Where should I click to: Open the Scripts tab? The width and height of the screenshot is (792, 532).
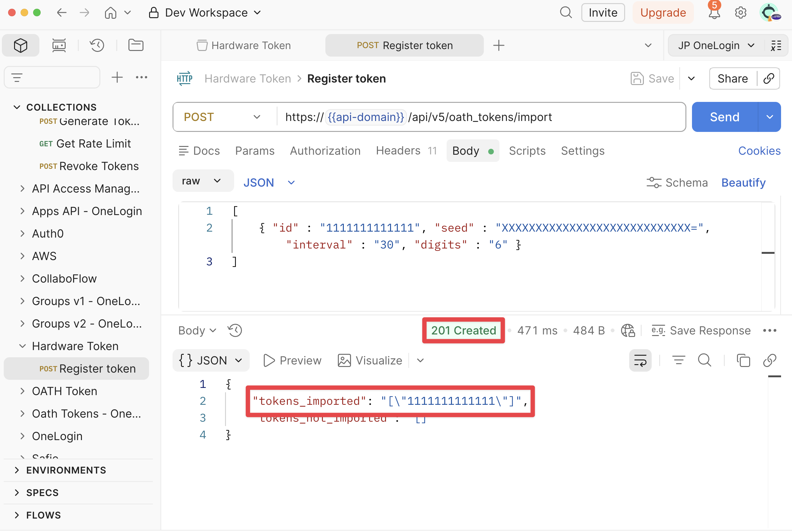[x=527, y=151]
